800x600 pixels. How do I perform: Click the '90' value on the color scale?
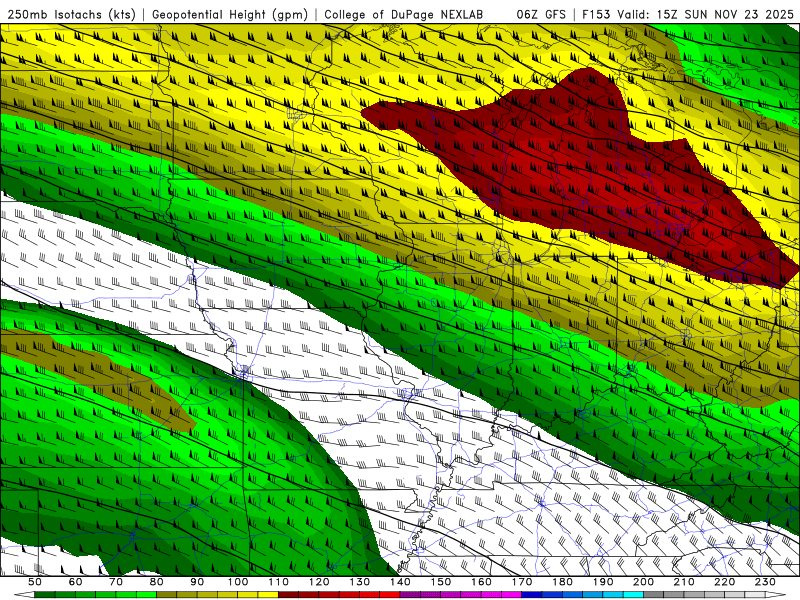pyautogui.click(x=197, y=582)
